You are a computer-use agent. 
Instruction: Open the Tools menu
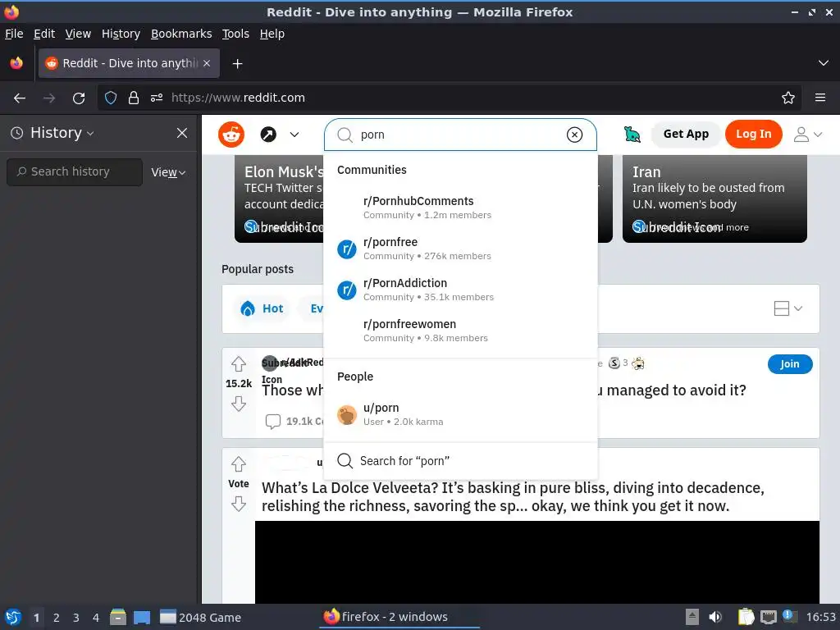click(235, 34)
